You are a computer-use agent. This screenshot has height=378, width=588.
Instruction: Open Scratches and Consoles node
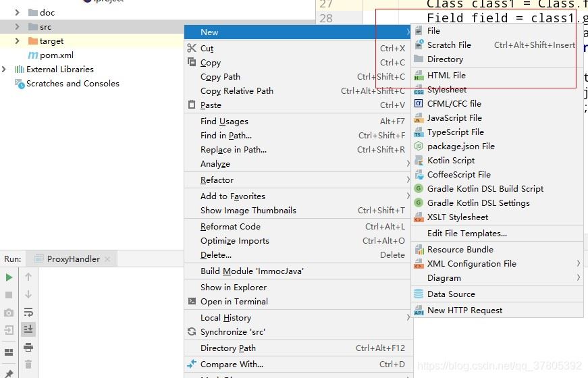(x=72, y=84)
